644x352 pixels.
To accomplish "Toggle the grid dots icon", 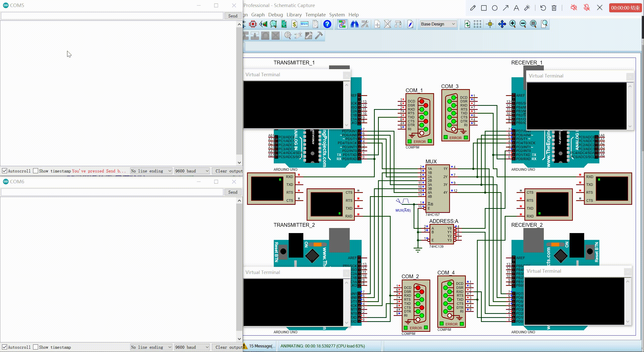I will [x=477, y=24].
